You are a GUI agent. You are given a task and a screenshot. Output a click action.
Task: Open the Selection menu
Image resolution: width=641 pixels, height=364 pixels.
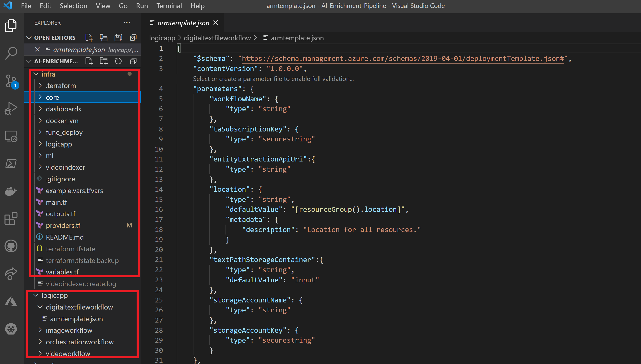[x=73, y=6]
